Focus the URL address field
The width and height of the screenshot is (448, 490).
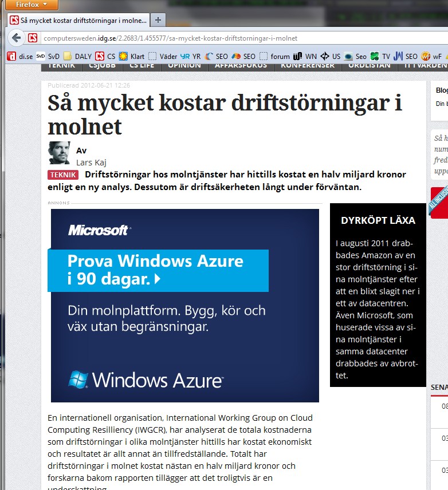tap(244, 38)
